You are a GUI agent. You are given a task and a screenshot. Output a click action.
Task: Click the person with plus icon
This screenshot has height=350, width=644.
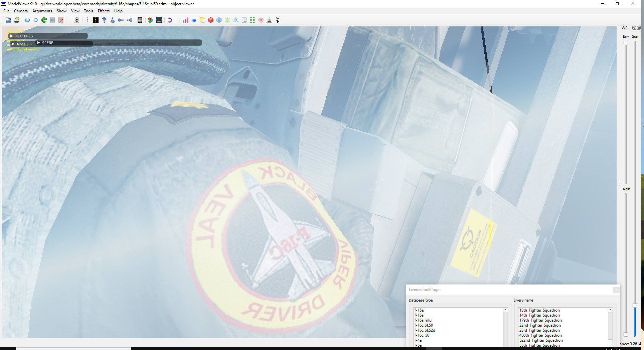point(17,20)
